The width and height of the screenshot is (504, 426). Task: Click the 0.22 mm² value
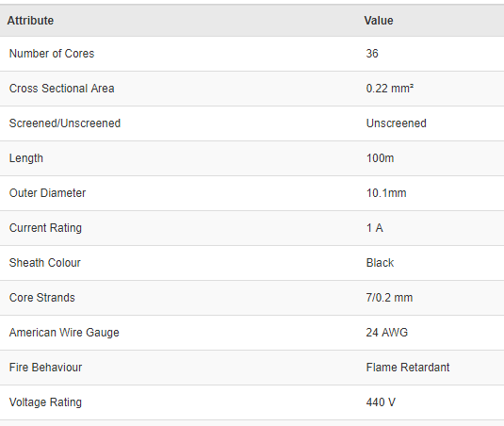click(390, 89)
